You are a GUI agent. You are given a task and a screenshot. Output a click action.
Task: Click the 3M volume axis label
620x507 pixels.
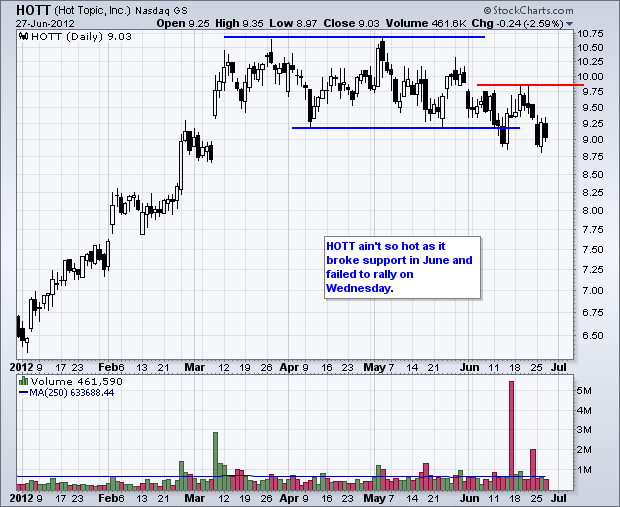click(584, 430)
